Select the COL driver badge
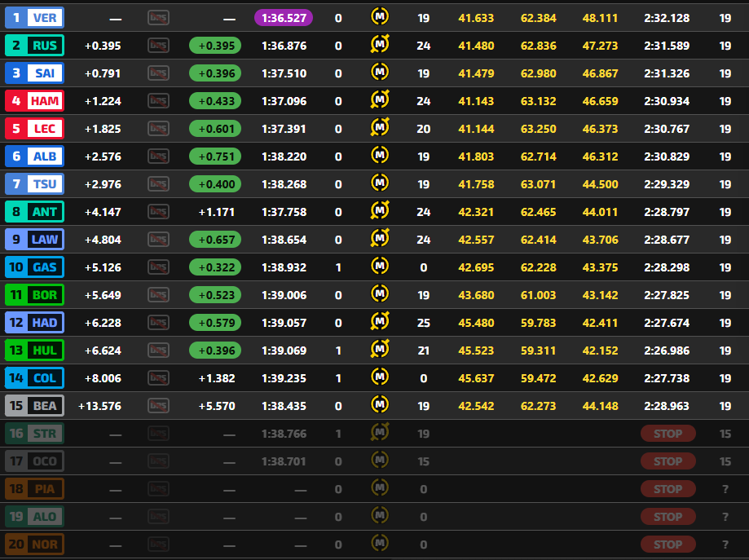Image resolution: width=749 pixels, height=560 pixels. tap(34, 378)
